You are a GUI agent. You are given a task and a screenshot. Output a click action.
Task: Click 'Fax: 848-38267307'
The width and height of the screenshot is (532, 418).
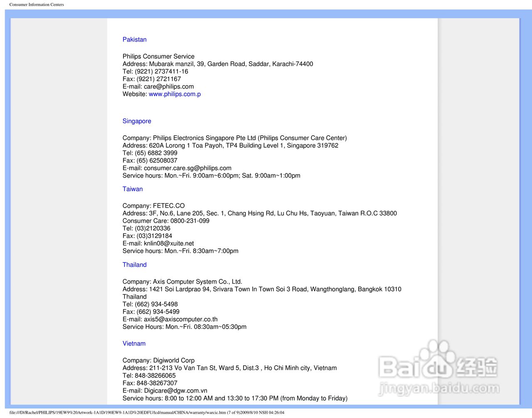[x=150, y=383]
